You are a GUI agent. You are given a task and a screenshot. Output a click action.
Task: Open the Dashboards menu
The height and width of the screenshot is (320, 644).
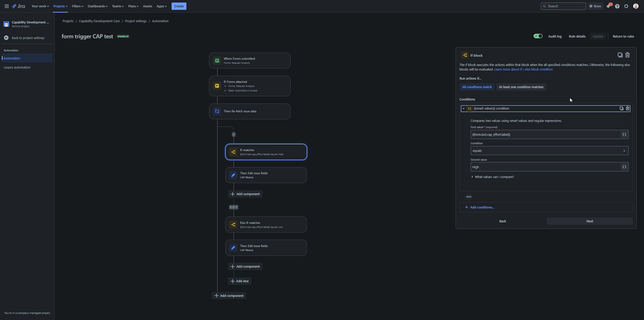click(98, 6)
